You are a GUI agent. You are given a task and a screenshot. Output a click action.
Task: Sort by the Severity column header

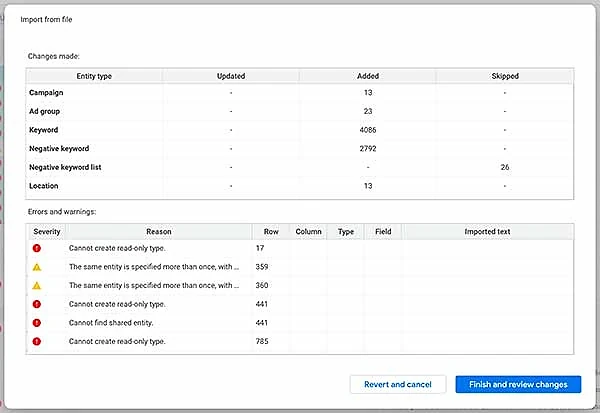pos(47,232)
